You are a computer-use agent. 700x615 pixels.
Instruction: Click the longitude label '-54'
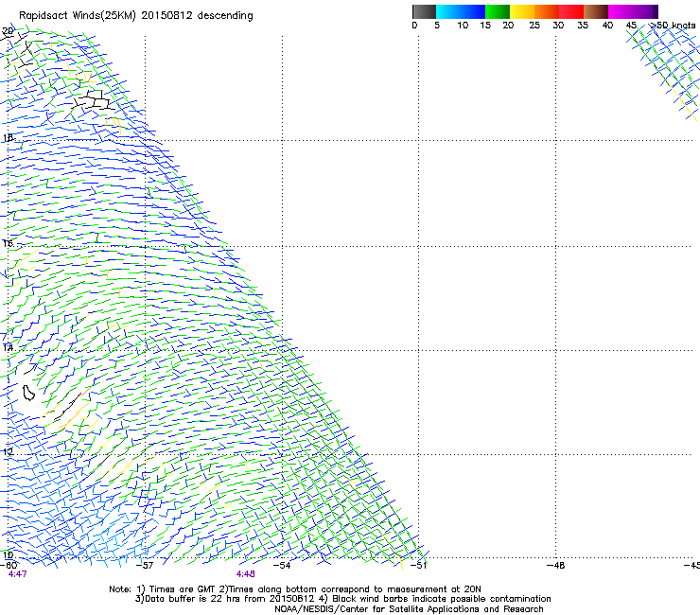[x=282, y=565]
